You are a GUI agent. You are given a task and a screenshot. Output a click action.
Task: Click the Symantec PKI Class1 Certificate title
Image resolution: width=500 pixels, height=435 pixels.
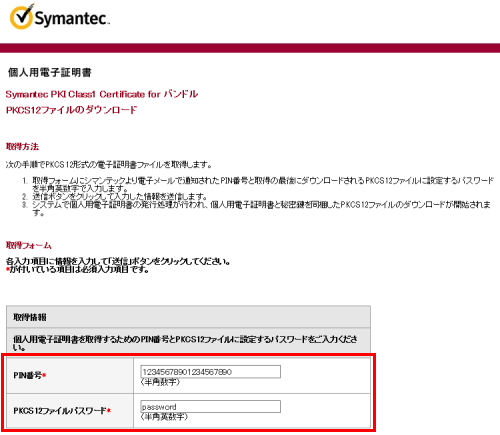[x=102, y=94]
